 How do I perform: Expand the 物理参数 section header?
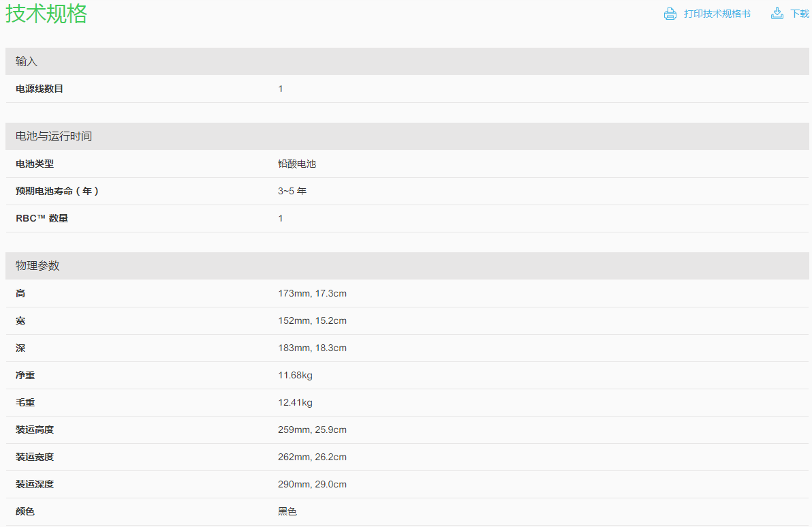37,266
